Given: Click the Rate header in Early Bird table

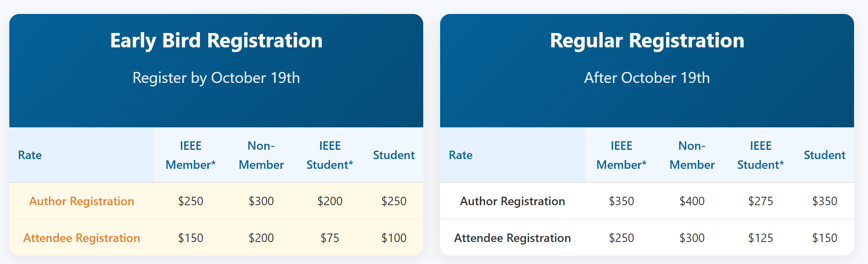Looking at the screenshot, I should pos(30,155).
